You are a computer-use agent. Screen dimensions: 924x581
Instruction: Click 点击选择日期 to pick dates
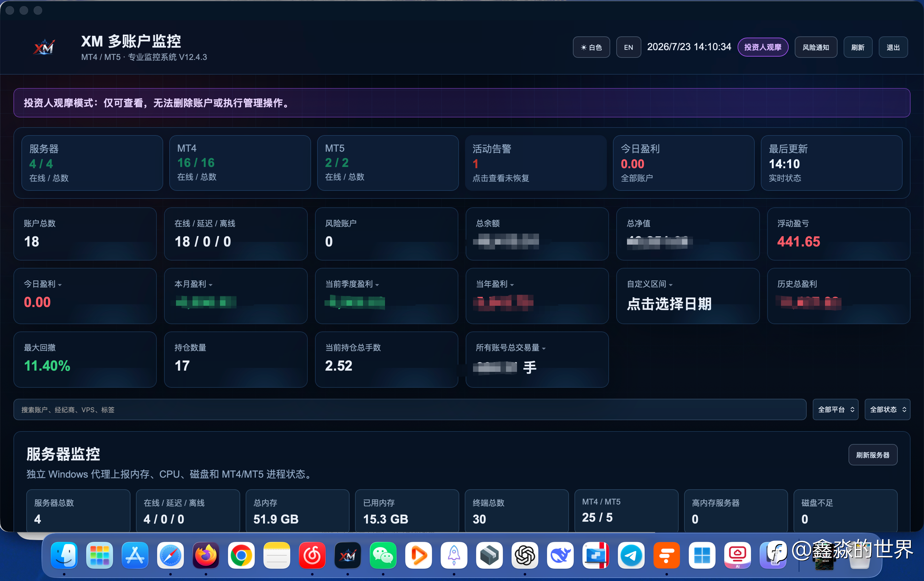(669, 304)
